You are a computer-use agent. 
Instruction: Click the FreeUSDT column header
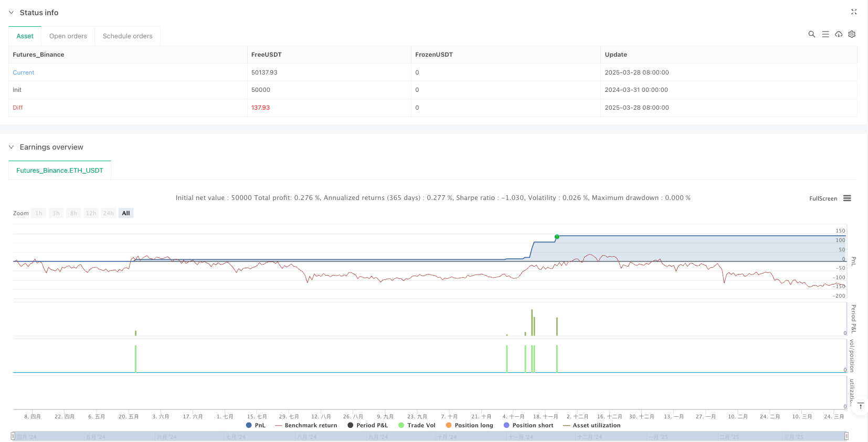pos(267,55)
